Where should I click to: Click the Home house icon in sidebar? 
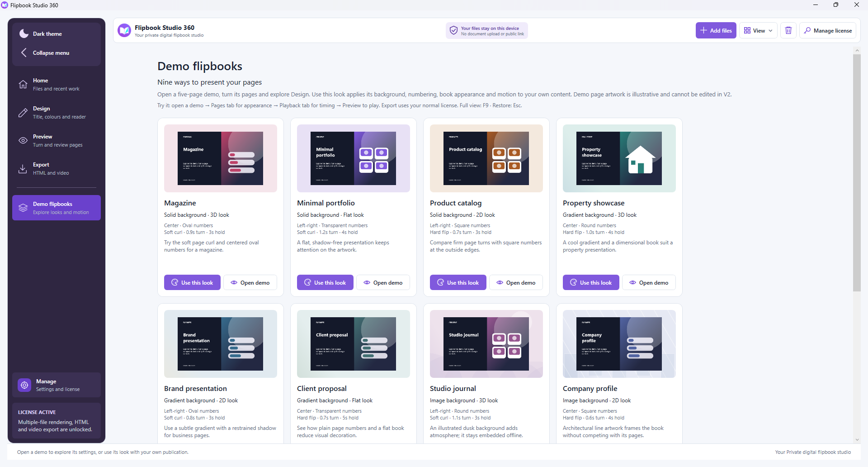coord(23,85)
